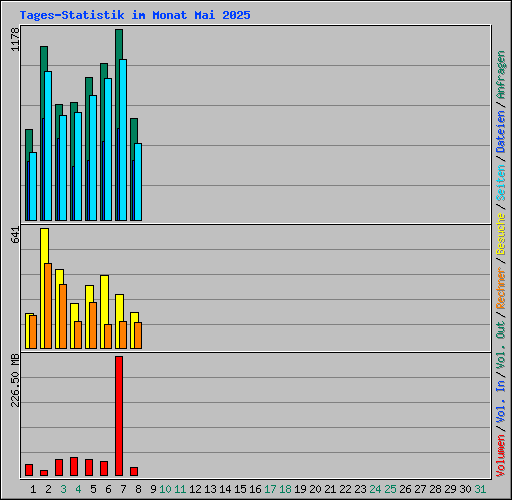Click day number 2 on the x-axis
This screenshot has width=512, height=500.
(x=48, y=489)
